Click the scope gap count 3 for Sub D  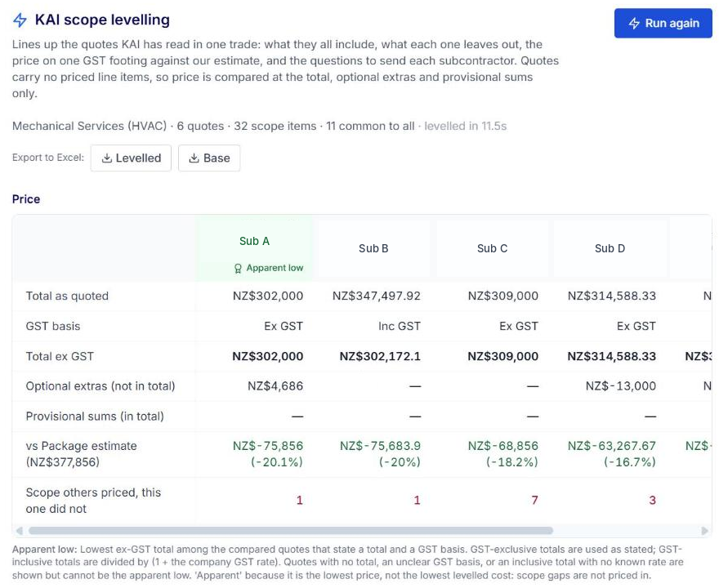(x=653, y=501)
